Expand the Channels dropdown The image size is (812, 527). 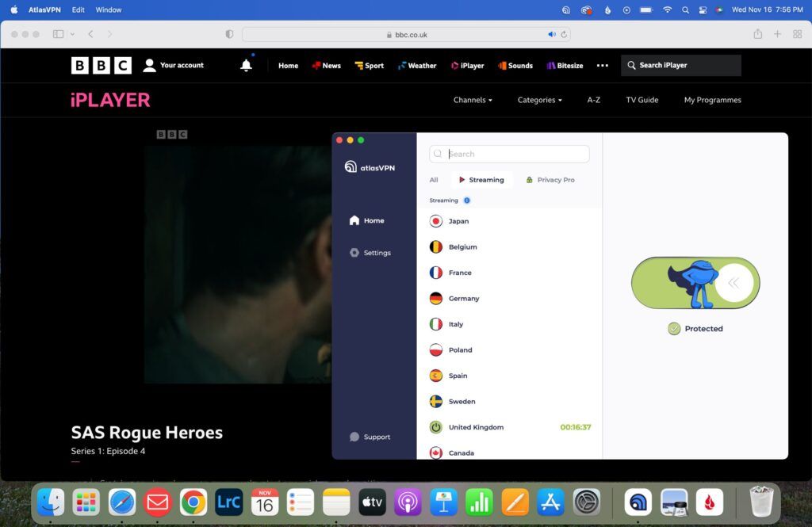coord(473,100)
